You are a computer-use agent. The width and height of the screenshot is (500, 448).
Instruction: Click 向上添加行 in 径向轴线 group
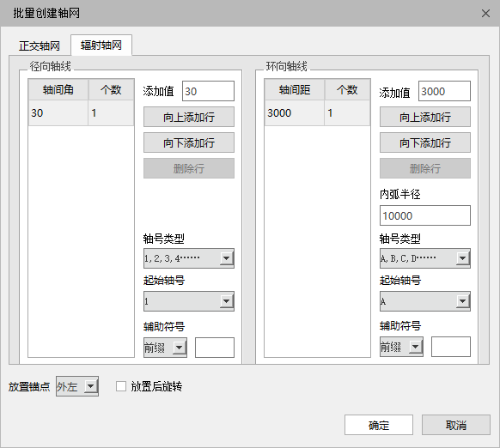(189, 117)
